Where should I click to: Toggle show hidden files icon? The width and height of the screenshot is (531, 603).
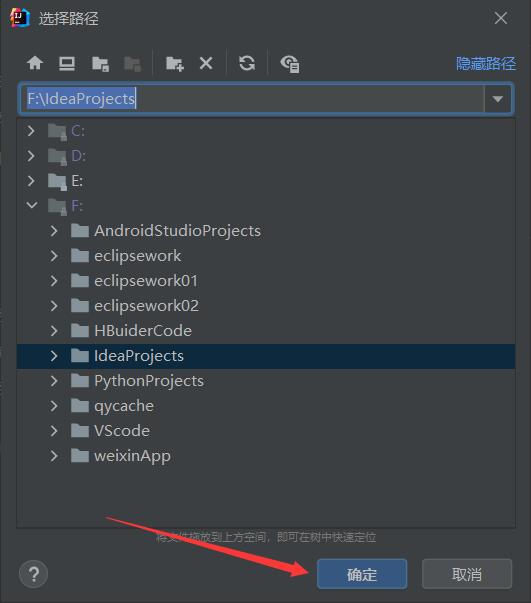(290, 64)
